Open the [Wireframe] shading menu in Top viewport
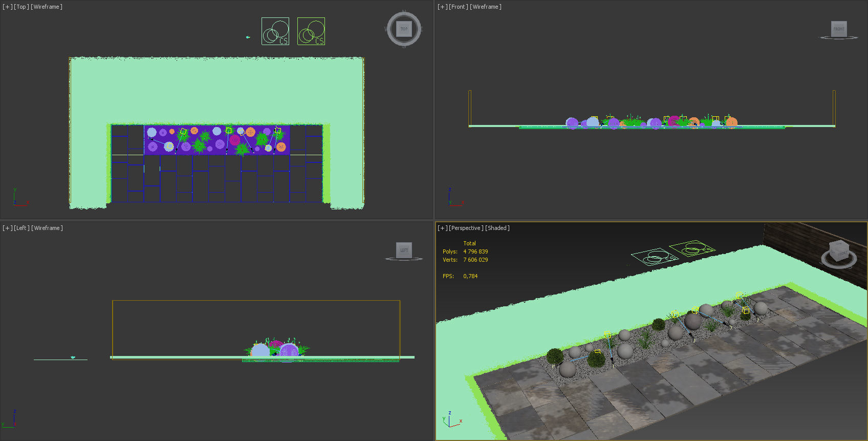The image size is (868, 441). point(47,7)
